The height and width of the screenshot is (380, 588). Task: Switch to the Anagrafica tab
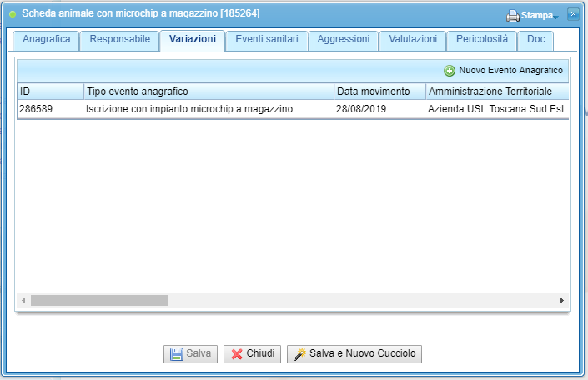click(x=46, y=41)
